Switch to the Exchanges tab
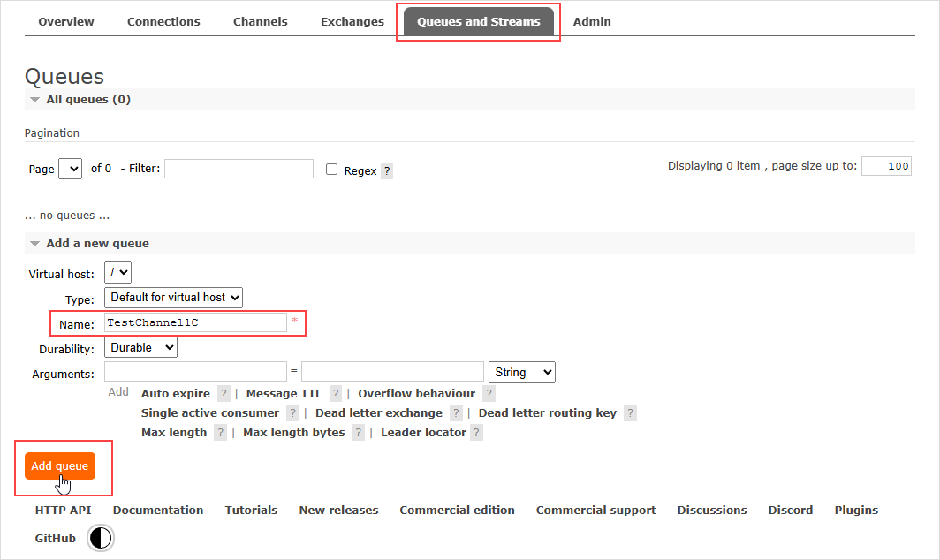 352,21
